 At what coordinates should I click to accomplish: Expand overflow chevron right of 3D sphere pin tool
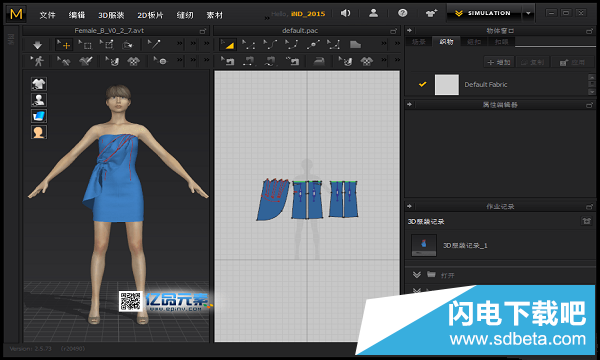coord(179,60)
